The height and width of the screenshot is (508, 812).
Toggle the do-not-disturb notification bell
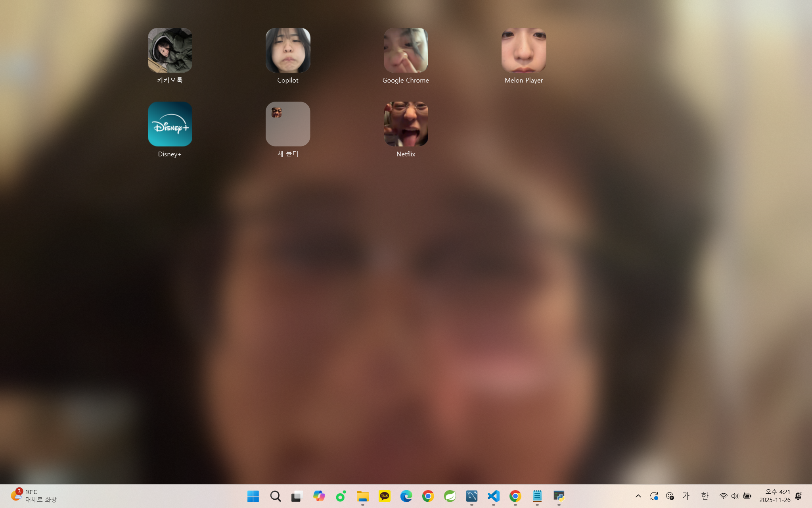click(799, 496)
